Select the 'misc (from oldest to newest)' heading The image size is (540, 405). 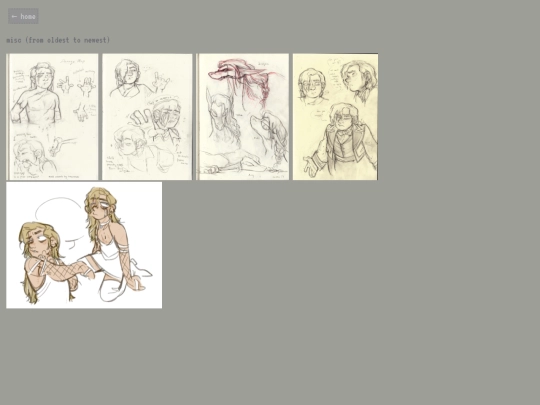58,40
